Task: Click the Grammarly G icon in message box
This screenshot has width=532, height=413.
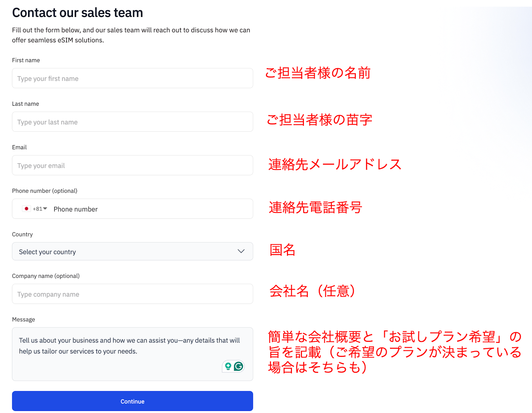Action: (238, 366)
